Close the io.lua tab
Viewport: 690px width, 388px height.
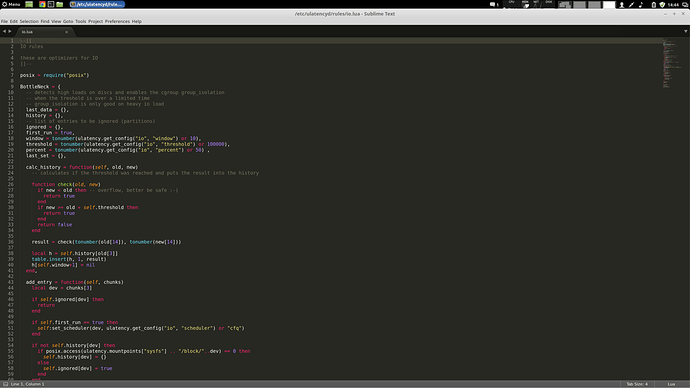pyautogui.click(x=66, y=32)
